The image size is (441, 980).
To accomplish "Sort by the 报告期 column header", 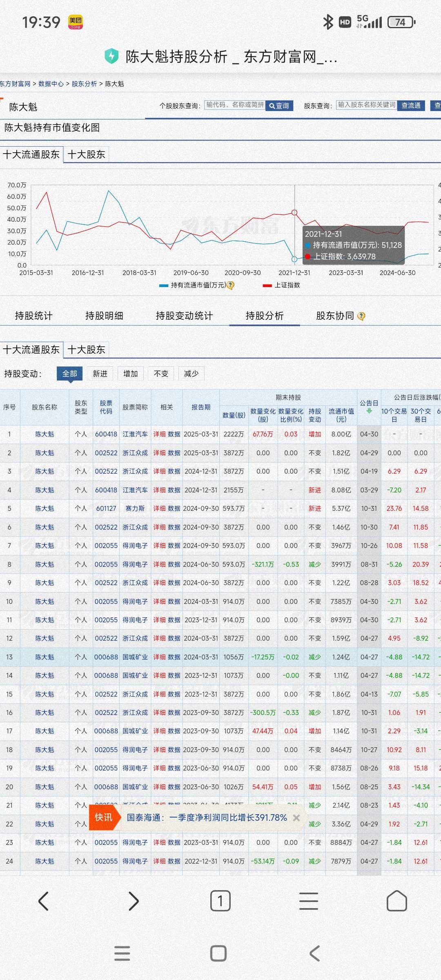I will [201, 407].
